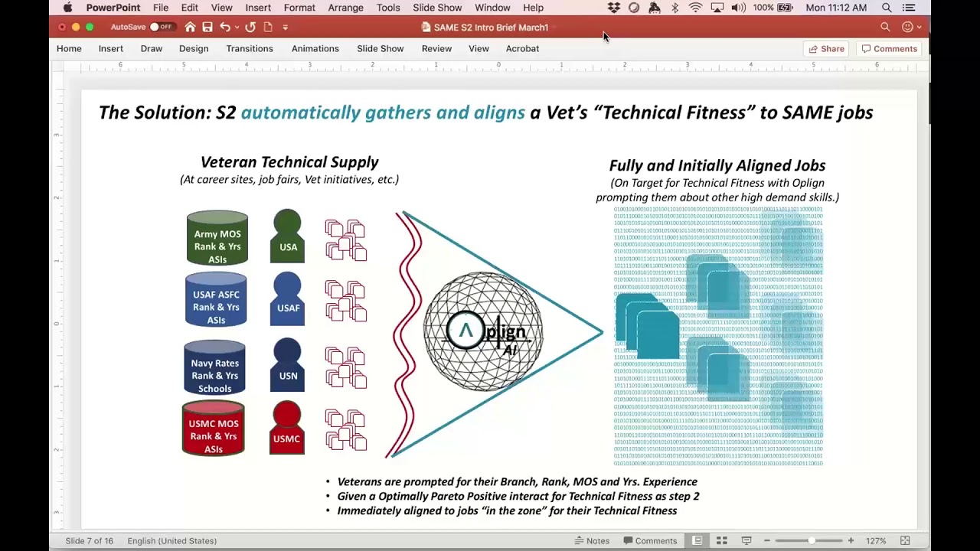
Task: Select the Navy Rates cylinder shape
Action: pyautogui.click(x=215, y=368)
